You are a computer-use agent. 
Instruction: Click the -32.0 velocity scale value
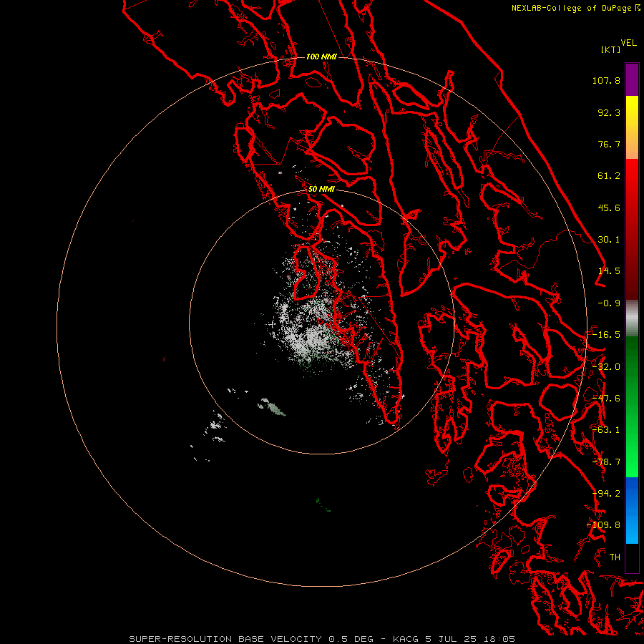606,367
